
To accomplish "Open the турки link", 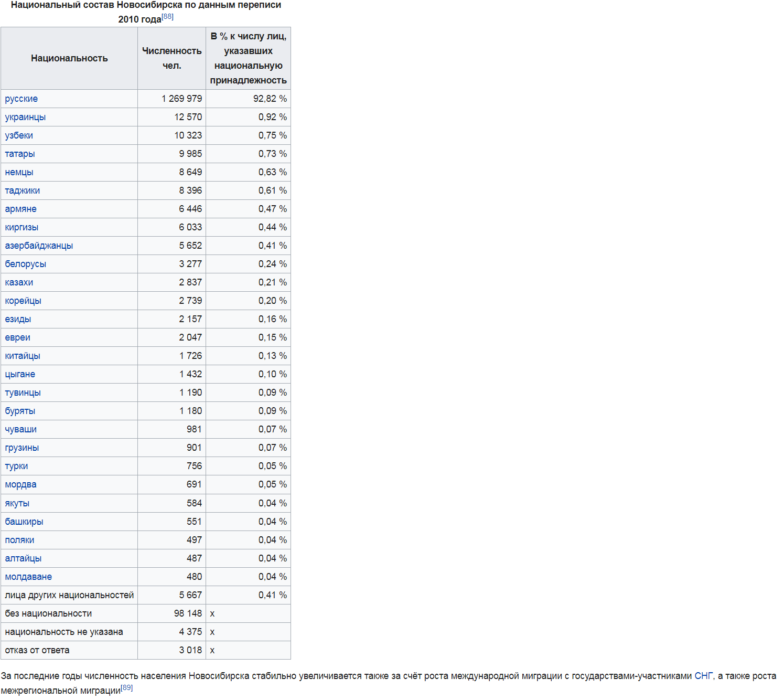I will (x=16, y=466).
